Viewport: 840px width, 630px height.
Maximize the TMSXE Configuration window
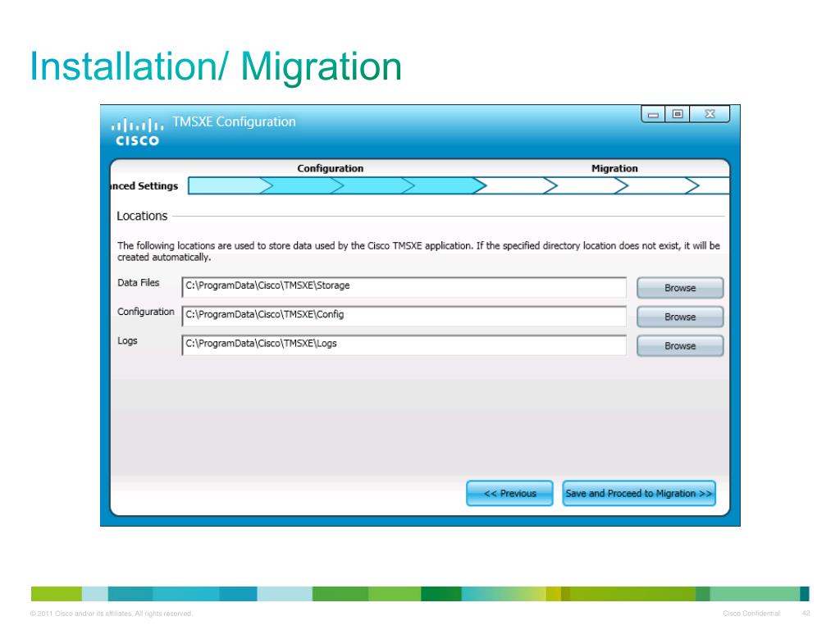pos(677,114)
